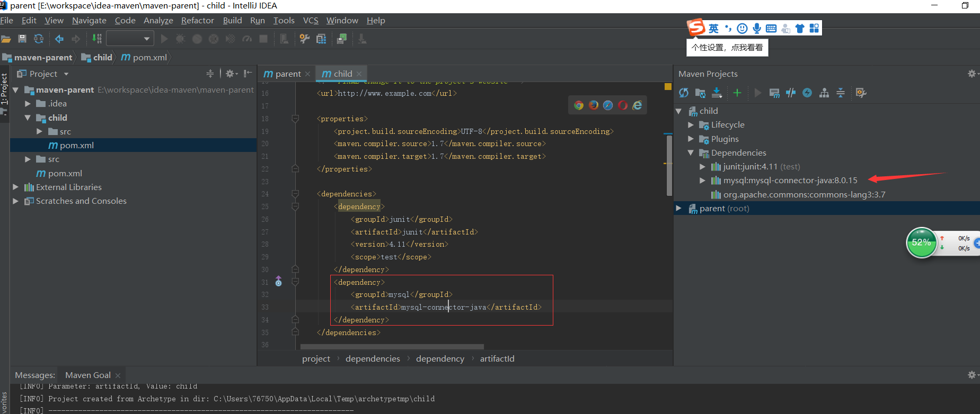
Task: Click dependencies in XML breadcrumb
Action: (x=373, y=358)
